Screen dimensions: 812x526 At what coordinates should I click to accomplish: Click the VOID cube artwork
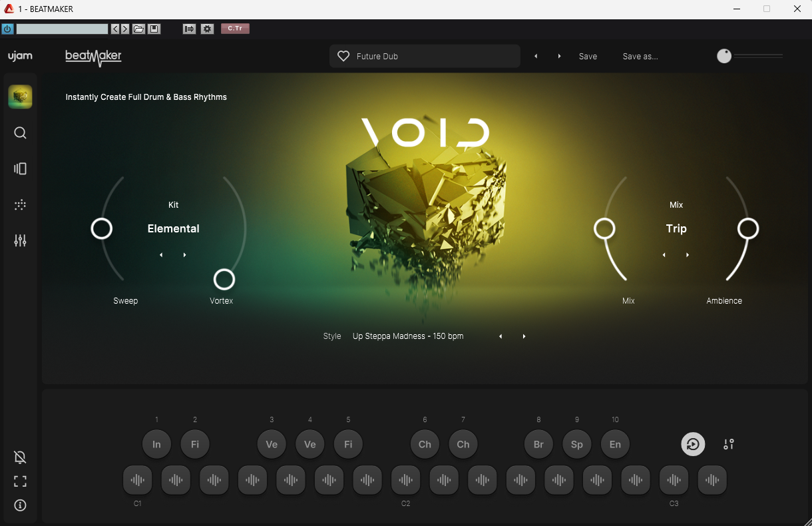coord(426,213)
